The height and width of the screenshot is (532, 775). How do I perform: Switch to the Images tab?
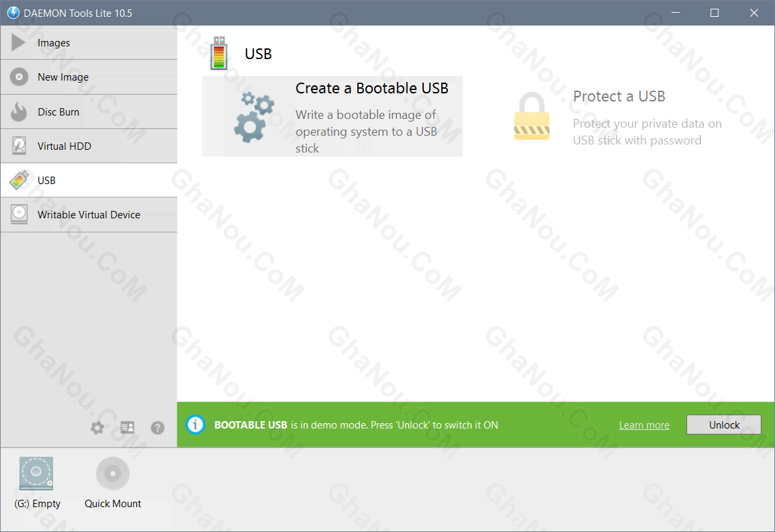pos(89,43)
